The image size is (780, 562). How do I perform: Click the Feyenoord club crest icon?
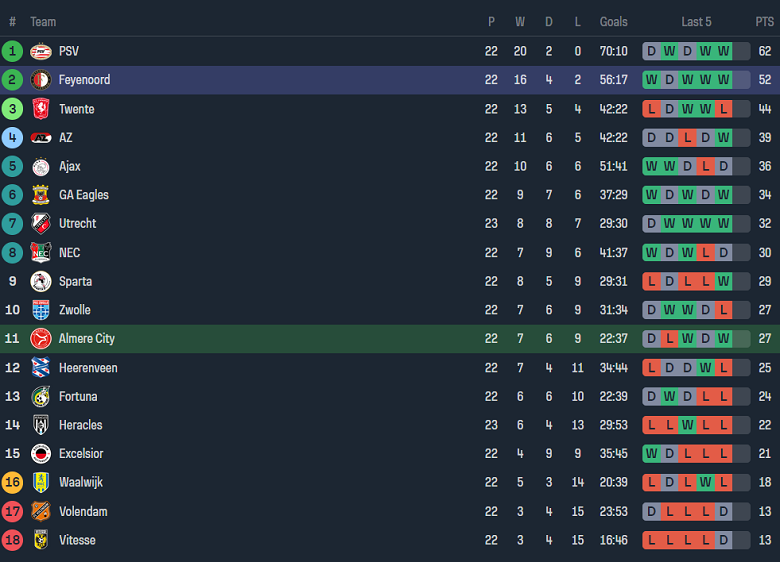(x=41, y=80)
